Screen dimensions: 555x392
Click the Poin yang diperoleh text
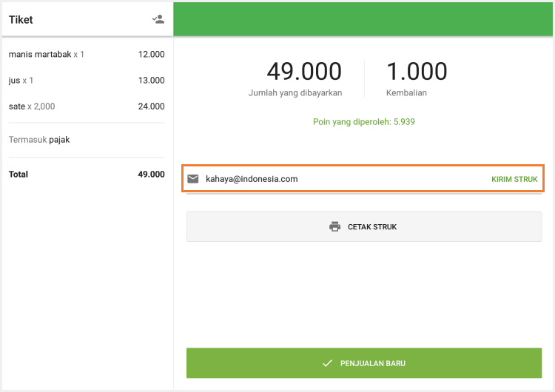(363, 121)
